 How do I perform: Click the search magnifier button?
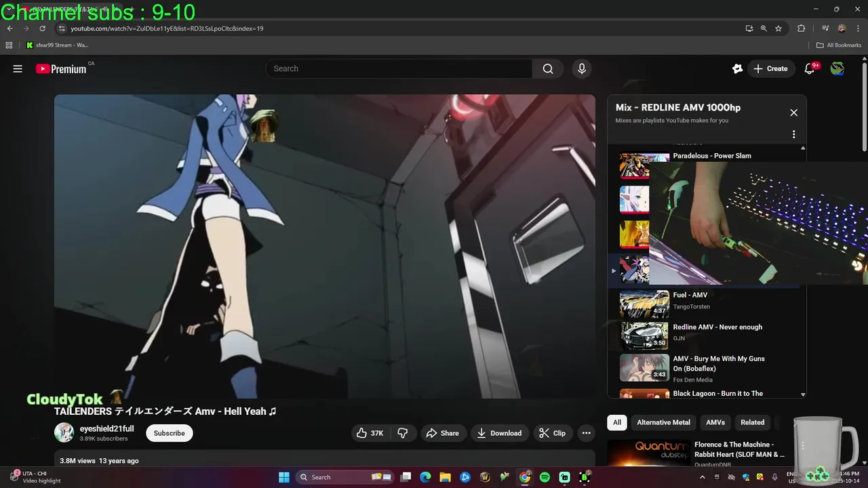point(548,68)
